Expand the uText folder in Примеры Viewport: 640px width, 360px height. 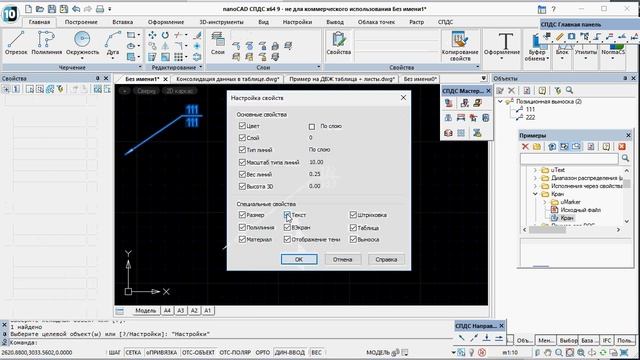(535, 170)
